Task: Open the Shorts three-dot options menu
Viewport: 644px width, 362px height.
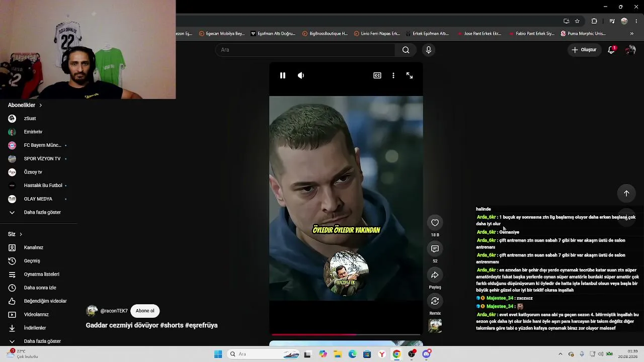Action: click(x=393, y=75)
